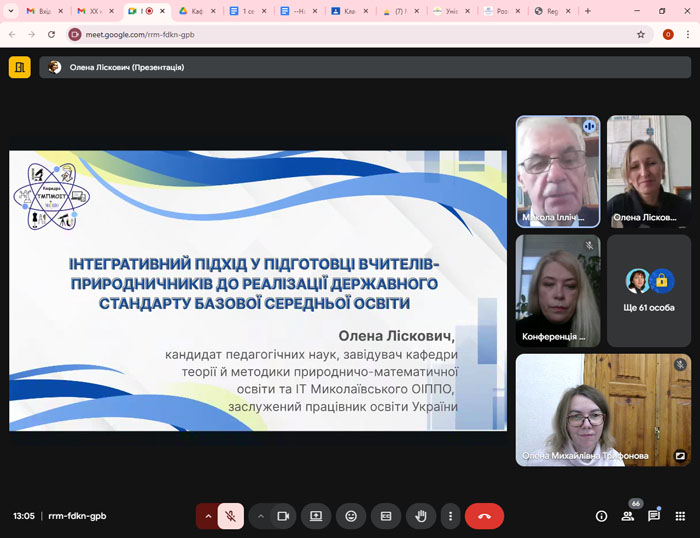Toggle the camera on or off
The width and height of the screenshot is (700, 538).
coord(283,516)
